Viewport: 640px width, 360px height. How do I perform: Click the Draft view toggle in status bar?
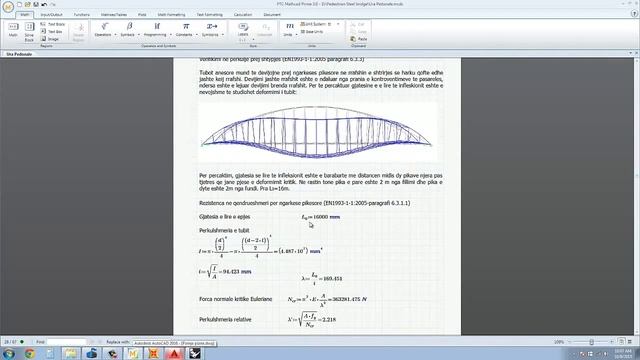tap(630, 342)
